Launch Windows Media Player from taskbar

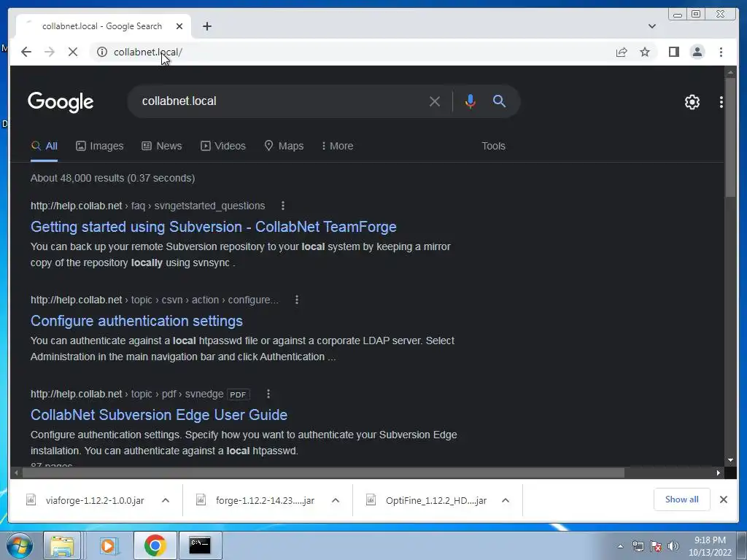point(109,545)
